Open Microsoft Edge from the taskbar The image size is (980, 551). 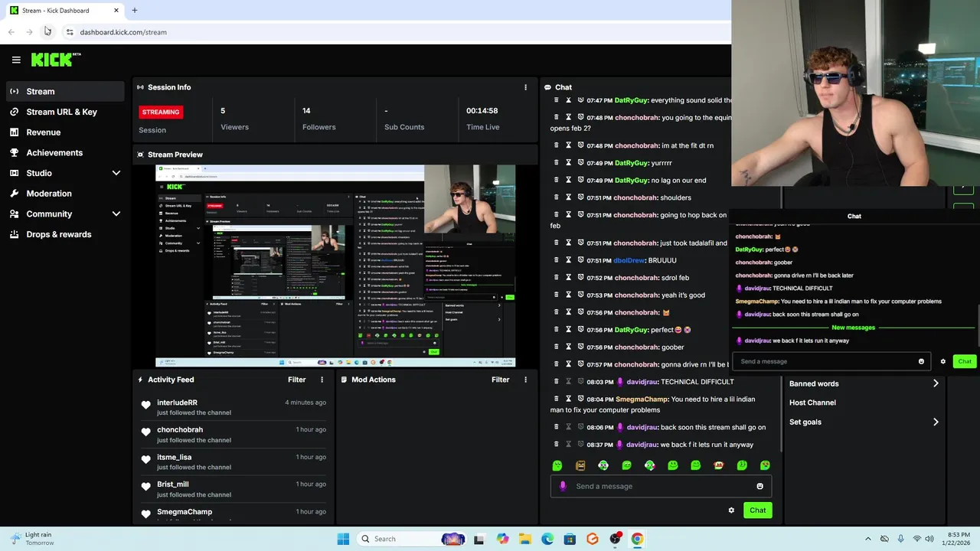[x=547, y=539]
